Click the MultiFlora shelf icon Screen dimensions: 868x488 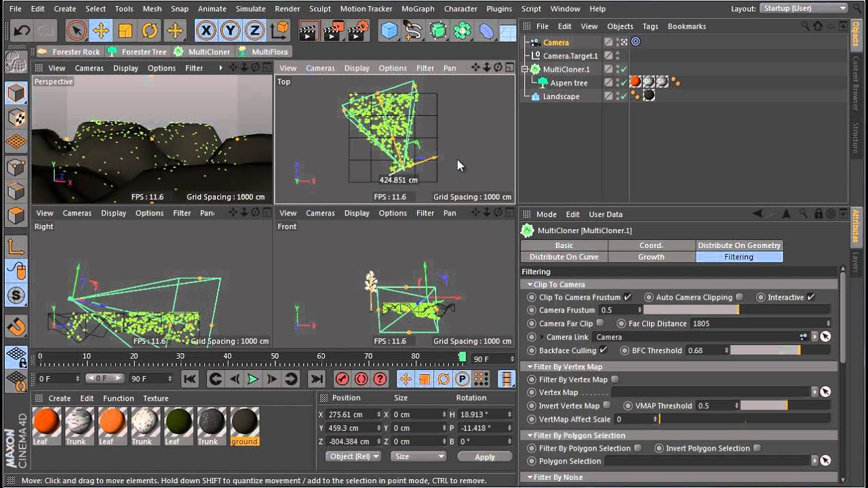click(262, 52)
